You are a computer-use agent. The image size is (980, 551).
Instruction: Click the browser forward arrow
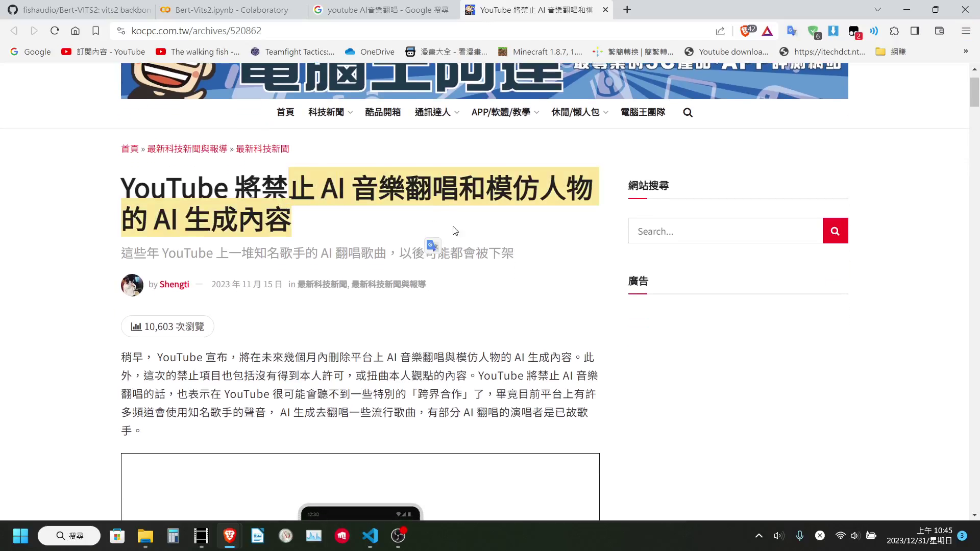(34, 31)
